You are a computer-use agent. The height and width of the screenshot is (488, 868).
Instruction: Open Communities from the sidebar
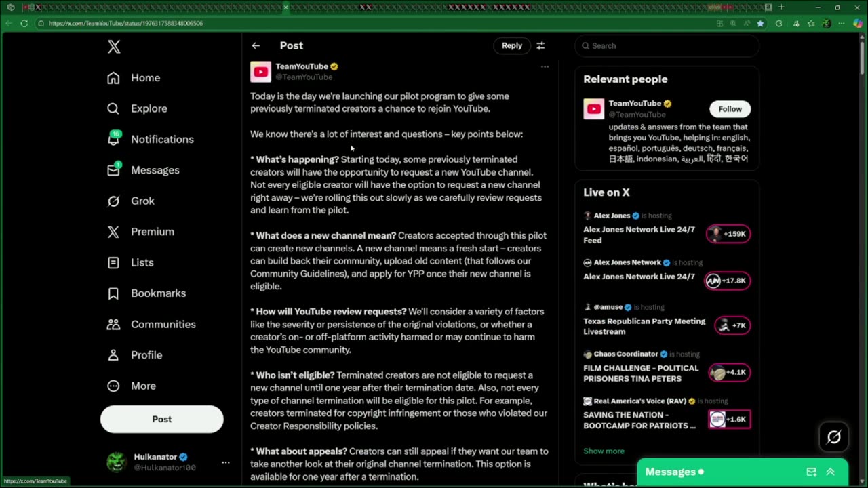[163, 324]
